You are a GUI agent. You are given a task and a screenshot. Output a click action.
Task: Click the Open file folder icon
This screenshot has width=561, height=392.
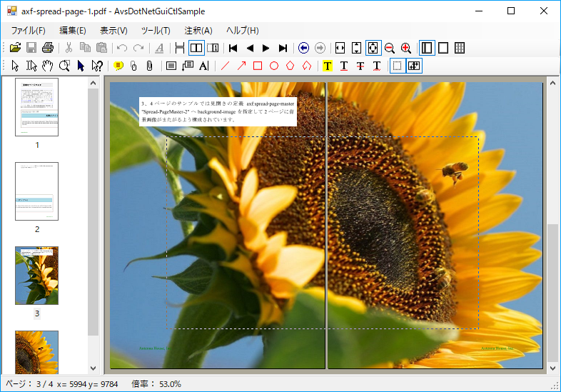15,48
